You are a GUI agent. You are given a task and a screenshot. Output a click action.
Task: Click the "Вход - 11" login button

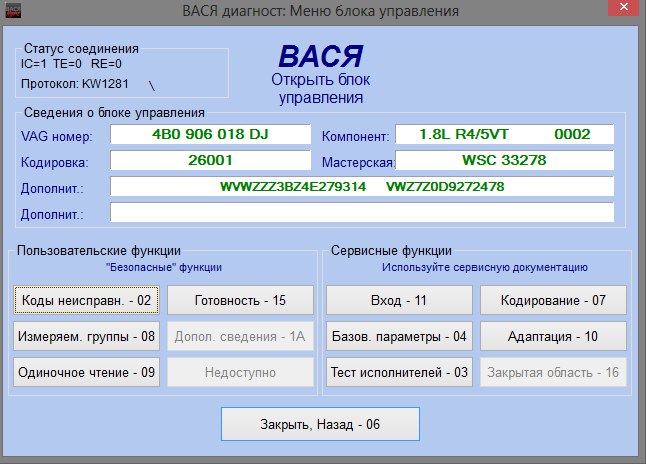399,300
